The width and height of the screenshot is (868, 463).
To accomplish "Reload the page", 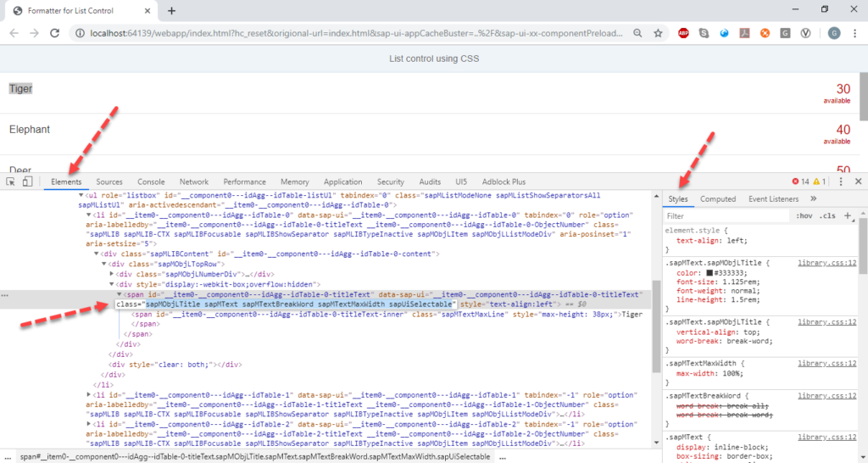I will [x=54, y=33].
